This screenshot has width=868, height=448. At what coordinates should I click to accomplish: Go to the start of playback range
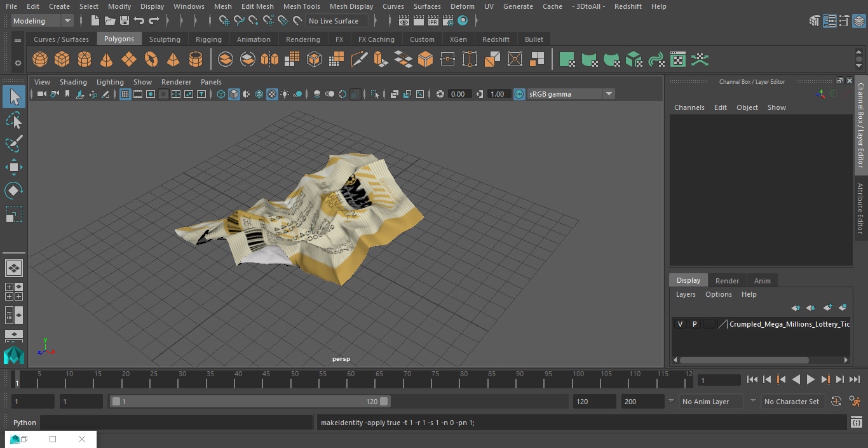tap(752, 379)
